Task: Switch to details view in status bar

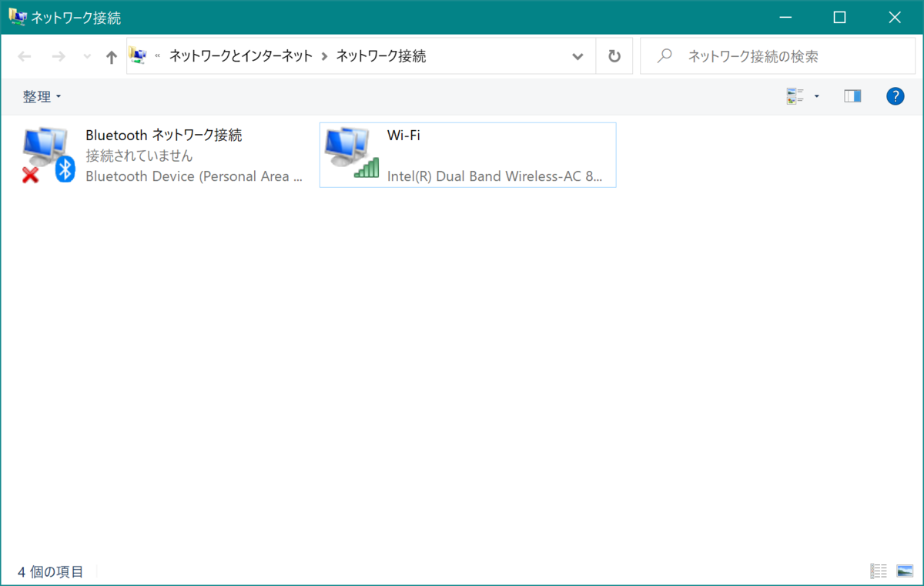Action: tap(879, 571)
